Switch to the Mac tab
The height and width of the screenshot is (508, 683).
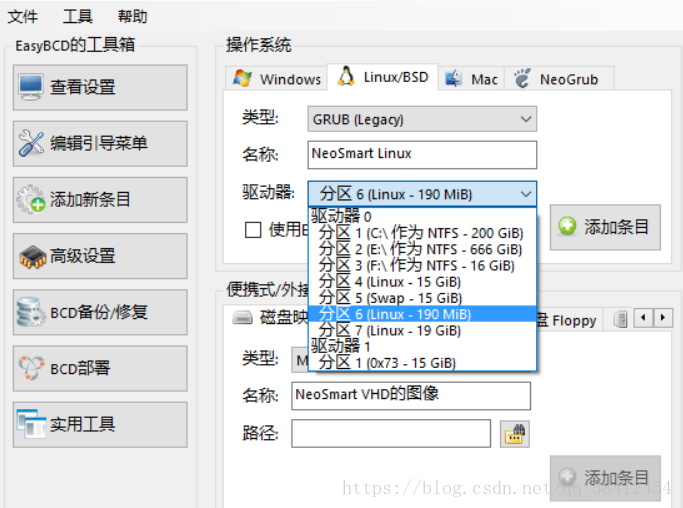pyautogui.click(x=471, y=79)
